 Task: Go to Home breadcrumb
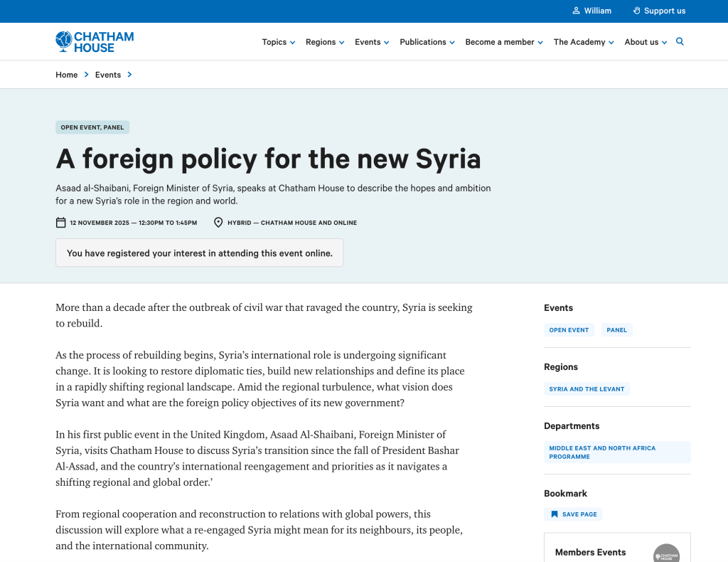(x=66, y=75)
